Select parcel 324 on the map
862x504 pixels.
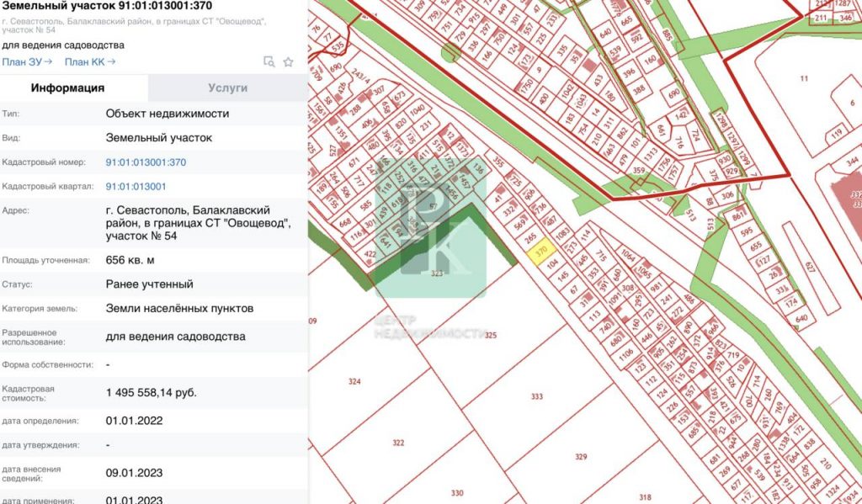pos(354,381)
